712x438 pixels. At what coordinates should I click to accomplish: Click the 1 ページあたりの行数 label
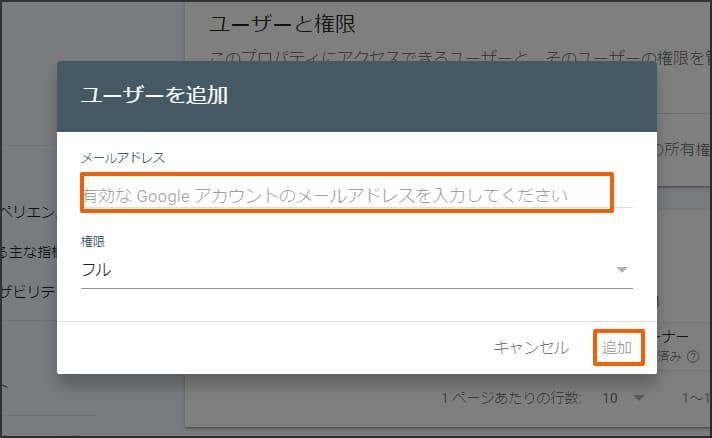pyautogui.click(x=511, y=398)
